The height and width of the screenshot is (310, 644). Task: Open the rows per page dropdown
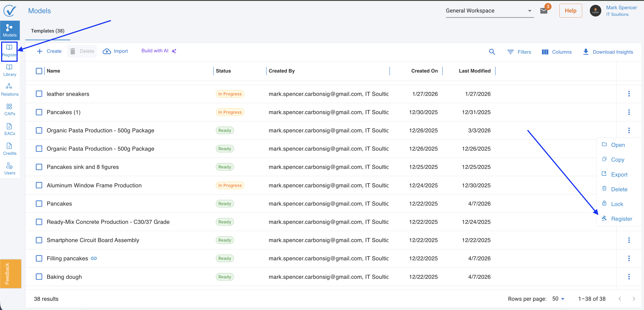pos(558,299)
